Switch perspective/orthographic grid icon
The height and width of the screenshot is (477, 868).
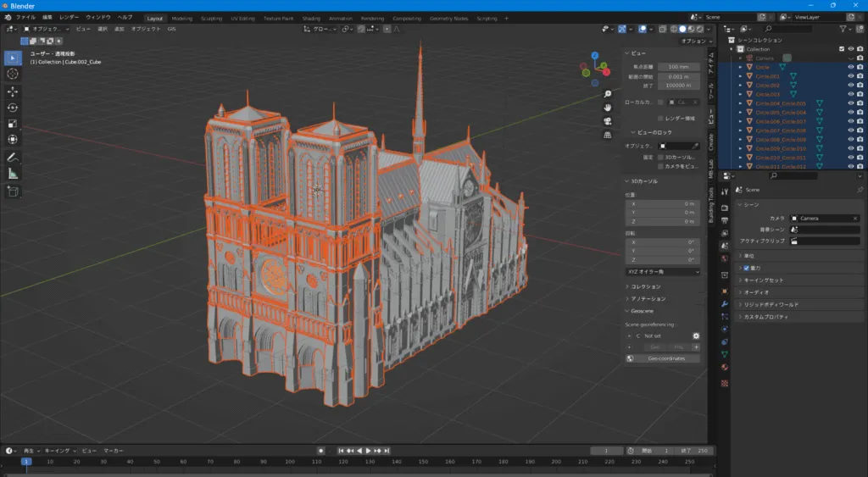[607, 135]
